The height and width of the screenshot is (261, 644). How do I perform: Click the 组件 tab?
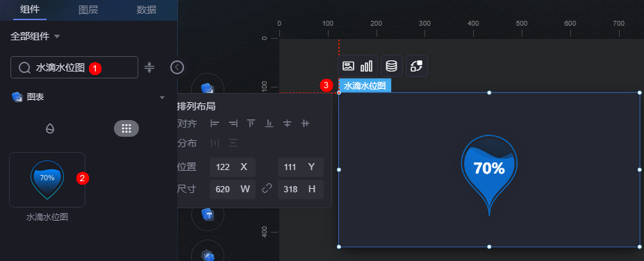pyautogui.click(x=30, y=10)
